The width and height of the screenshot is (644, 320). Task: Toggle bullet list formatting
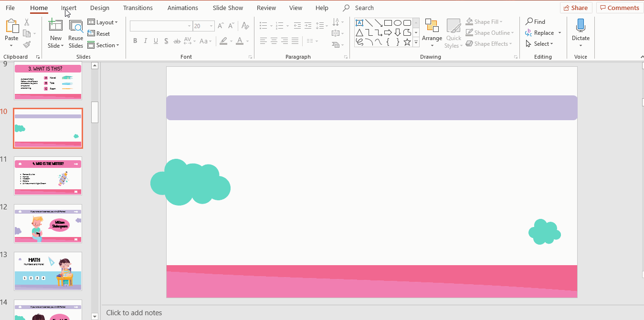(264, 25)
